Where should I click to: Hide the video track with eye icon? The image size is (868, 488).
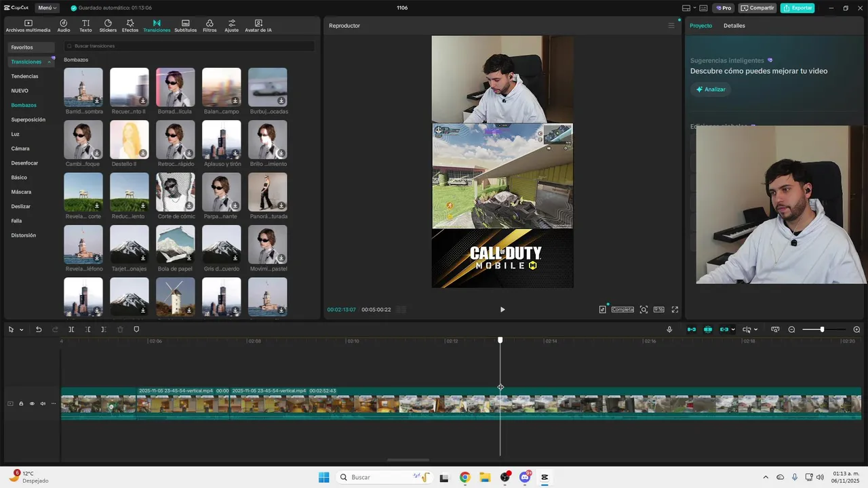click(32, 404)
